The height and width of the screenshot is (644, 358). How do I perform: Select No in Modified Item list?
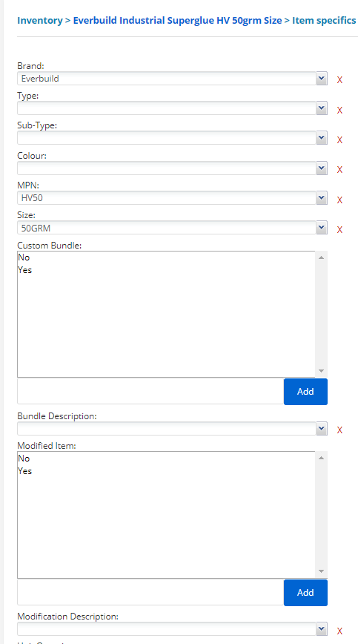coord(24,459)
